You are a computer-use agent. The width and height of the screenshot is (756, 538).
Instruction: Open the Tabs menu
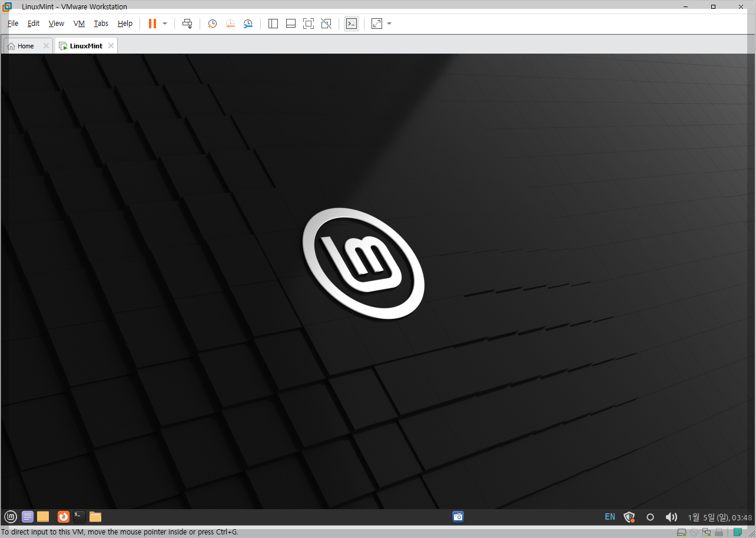[x=101, y=24]
